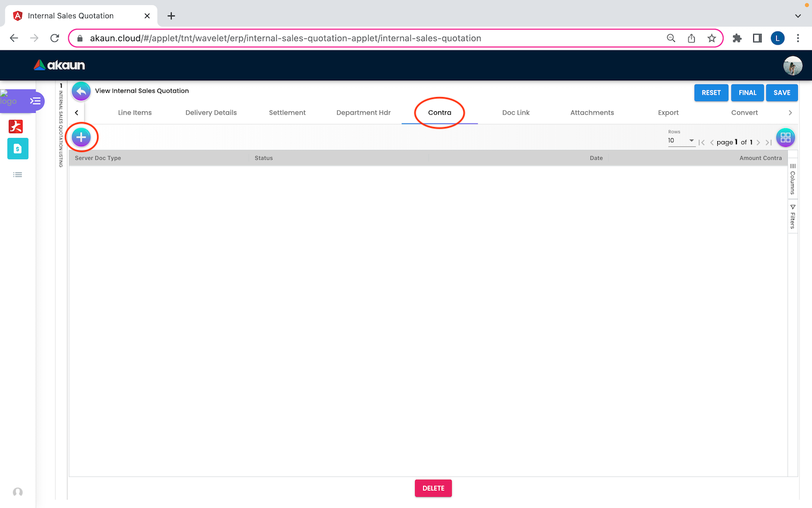Close the Internal Sales Quotation browser tab
The height and width of the screenshot is (508, 812).
tap(147, 16)
